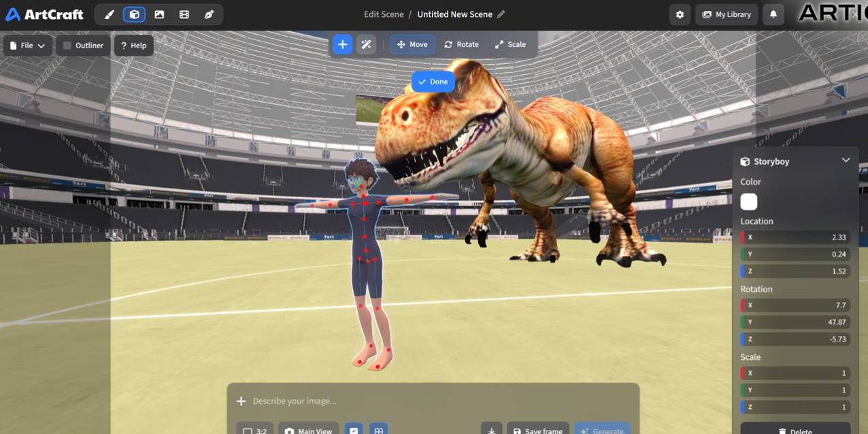Open the settings gear
The width and height of the screenshot is (868, 434).
tap(680, 14)
